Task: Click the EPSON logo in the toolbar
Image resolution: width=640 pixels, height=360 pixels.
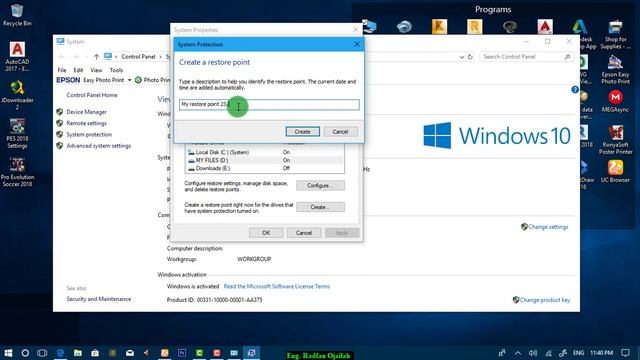Action: click(x=68, y=80)
